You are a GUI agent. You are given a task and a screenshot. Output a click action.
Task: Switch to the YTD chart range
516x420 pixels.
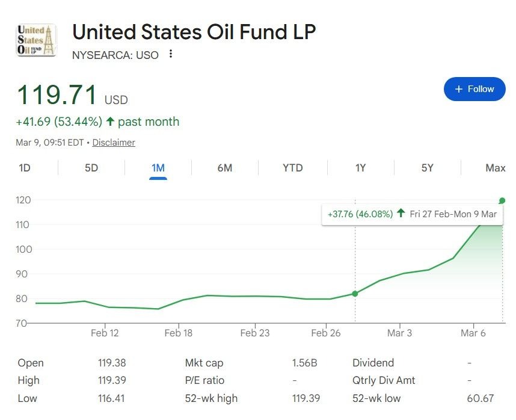coord(293,168)
